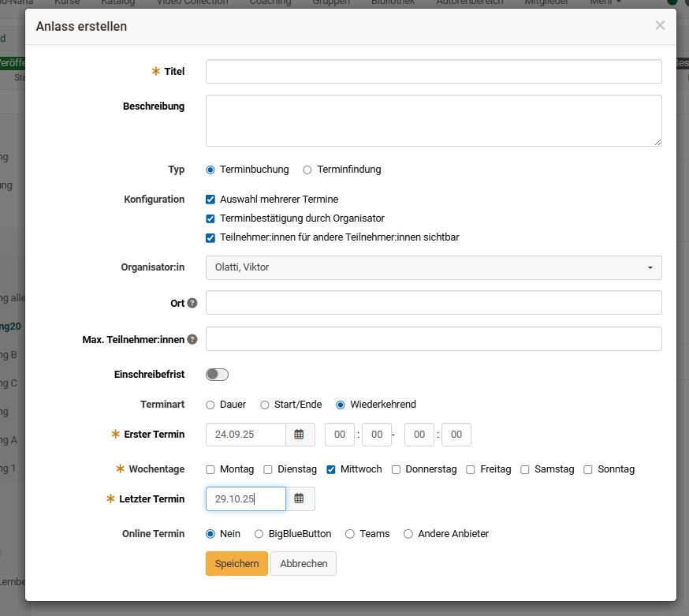The width and height of the screenshot is (689, 616).
Task: Close the Anlass erstellen dialog
Action: point(660,25)
